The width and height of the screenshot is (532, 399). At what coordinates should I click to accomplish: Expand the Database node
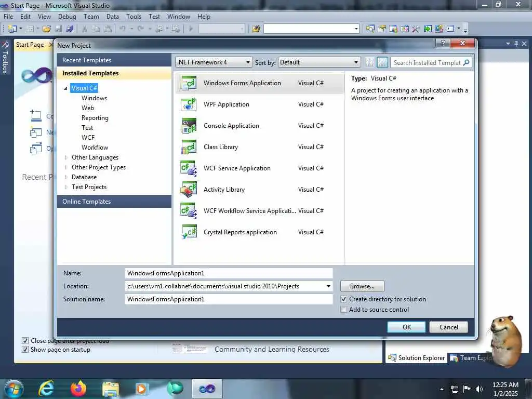pos(66,177)
